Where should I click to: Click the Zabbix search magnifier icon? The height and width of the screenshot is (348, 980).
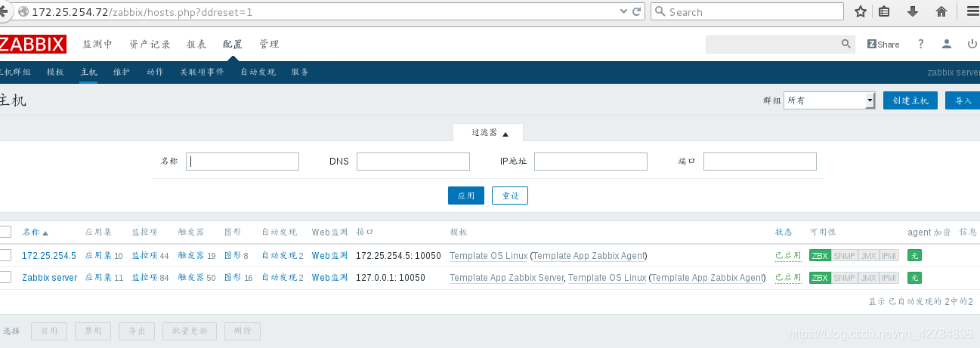point(847,45)
